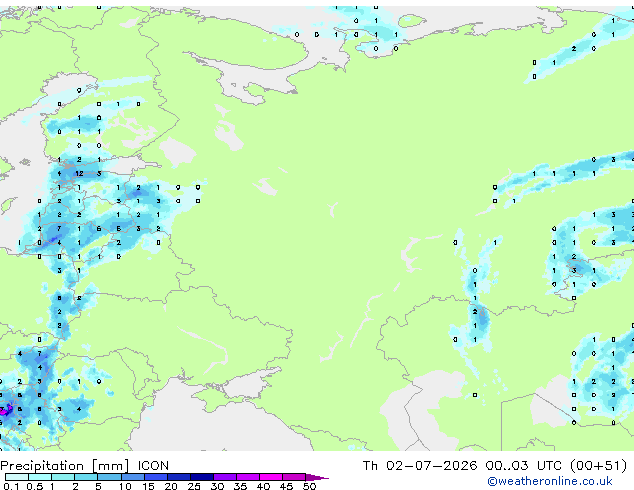The height and width of the screenshot is (490, 634).
Task: Click the legend tick label "0.1"
Action: tap(12, 486)
